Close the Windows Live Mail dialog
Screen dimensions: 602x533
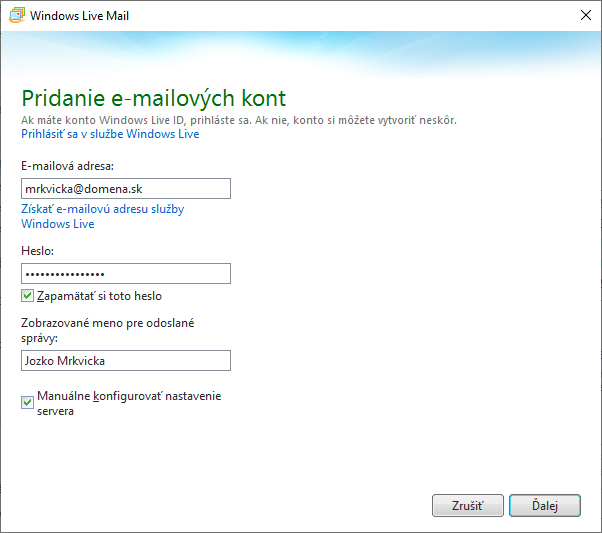(585, 15)
